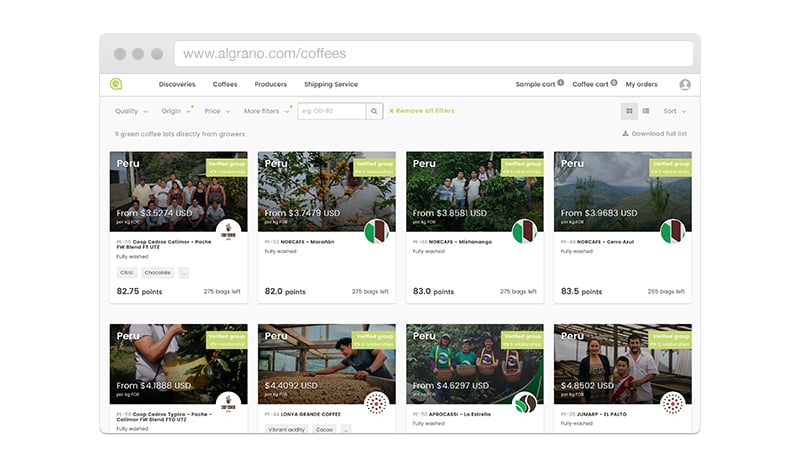Viewport: 800px width, 470px height.
Task: Expand the Quality filter dropdown
Action: pos(131,111)
